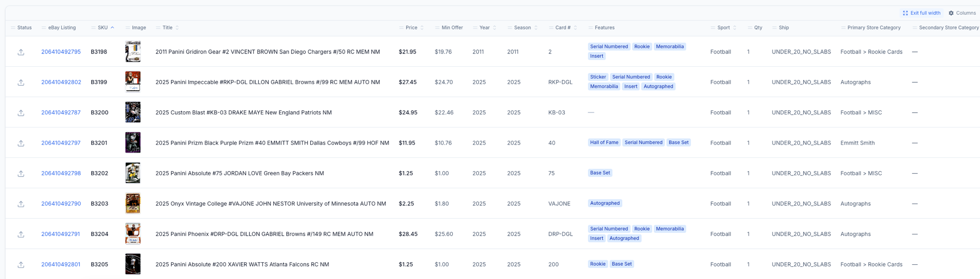Click Serial Numbered tag in B3204 row

point(609,229)
